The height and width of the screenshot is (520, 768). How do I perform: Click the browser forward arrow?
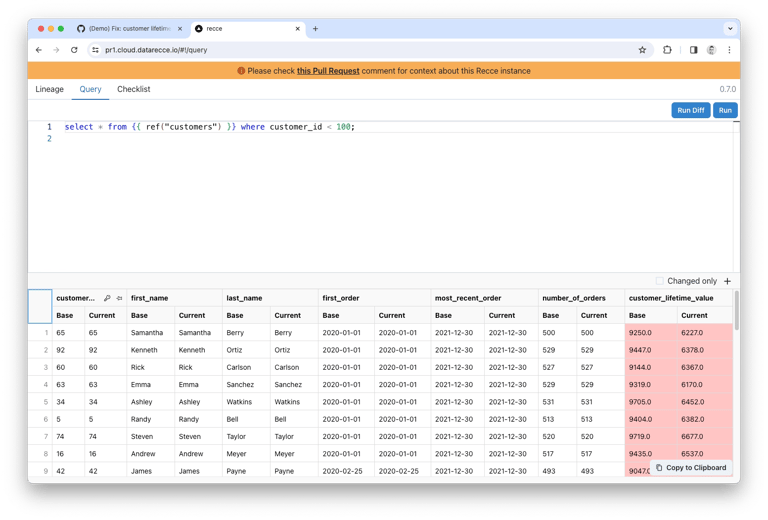tap(56, 50)
